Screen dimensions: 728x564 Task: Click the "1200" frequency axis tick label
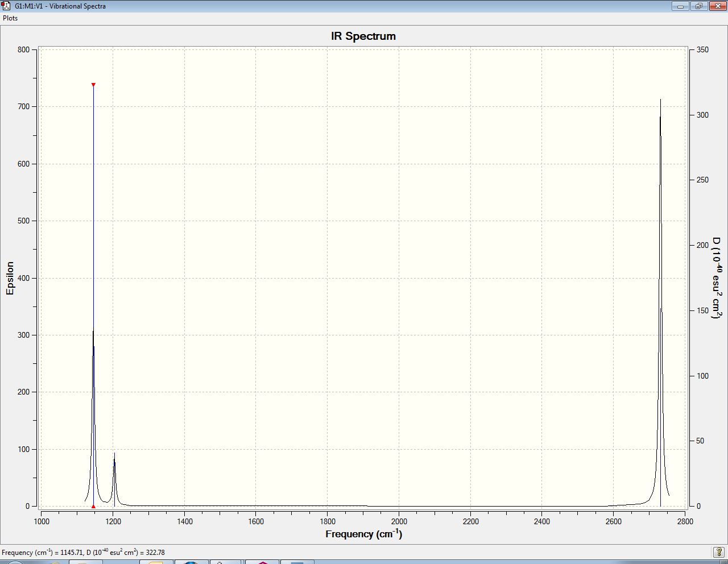coord(113,521)
